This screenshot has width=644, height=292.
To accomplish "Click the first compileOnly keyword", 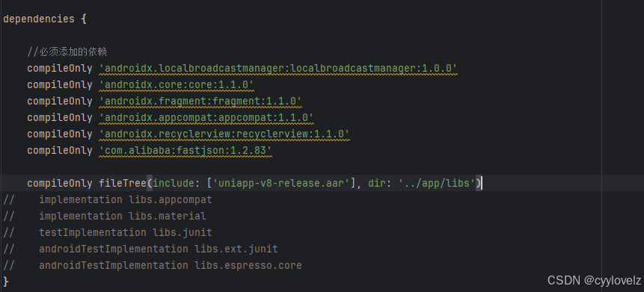I will [x=60, y=69].
